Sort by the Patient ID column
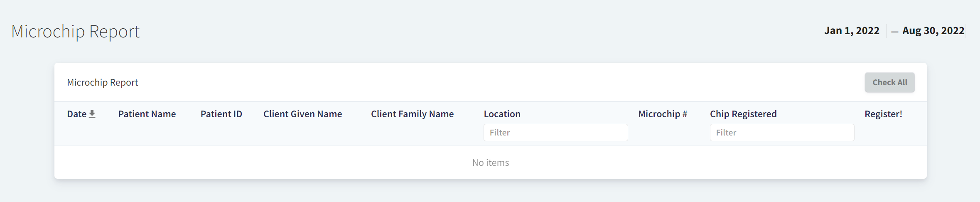Viewport: 980px width, 202px height. [x=221, y=114]
